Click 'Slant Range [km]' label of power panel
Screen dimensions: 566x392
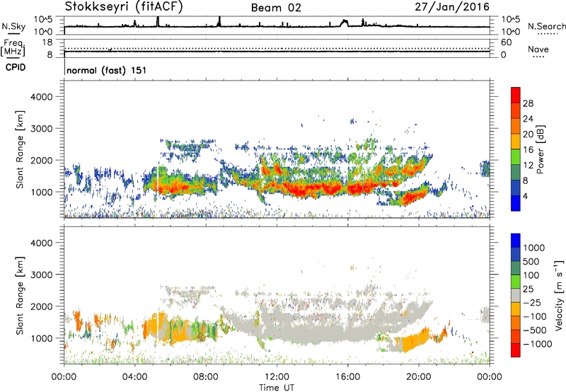pos(20,149)
